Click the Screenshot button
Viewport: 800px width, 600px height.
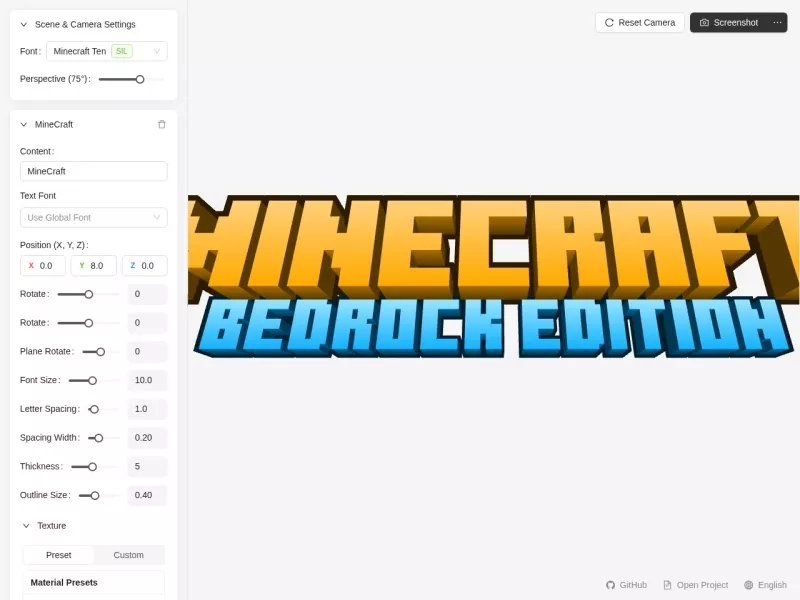click(x=729, y=22)
